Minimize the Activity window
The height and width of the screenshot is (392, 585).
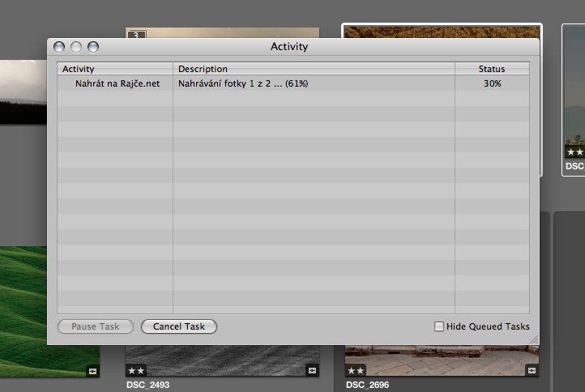click(76, 47)
